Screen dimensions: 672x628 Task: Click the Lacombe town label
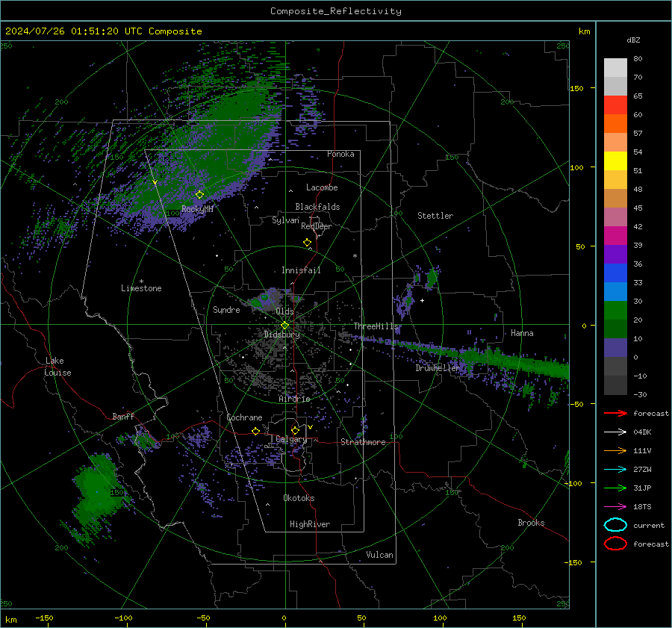click(322, 187)
